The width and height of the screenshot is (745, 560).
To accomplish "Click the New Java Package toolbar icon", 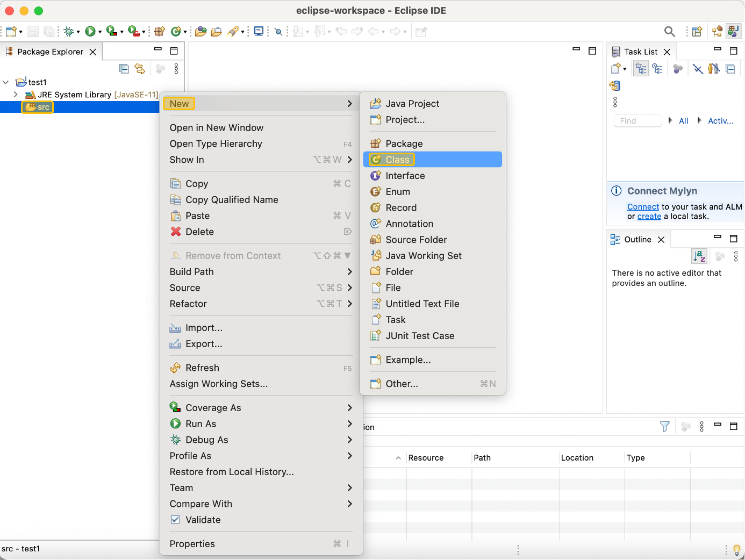I will click(159, 32).
